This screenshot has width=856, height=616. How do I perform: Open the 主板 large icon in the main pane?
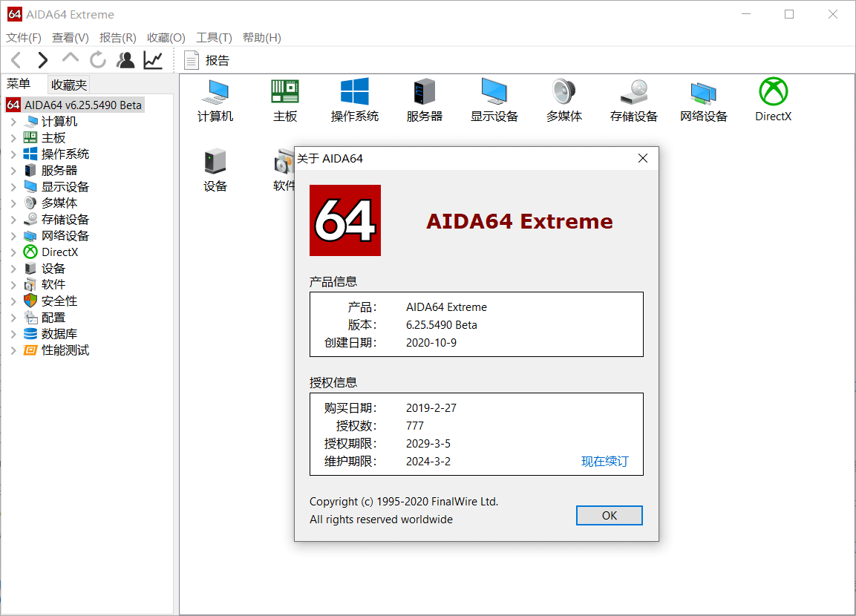coord(285,100)
